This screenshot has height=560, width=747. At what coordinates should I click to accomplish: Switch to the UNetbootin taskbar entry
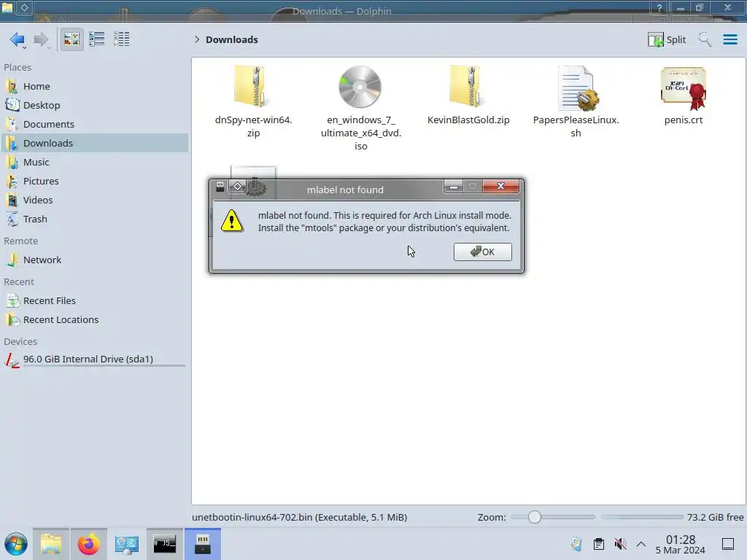(203, 544)
